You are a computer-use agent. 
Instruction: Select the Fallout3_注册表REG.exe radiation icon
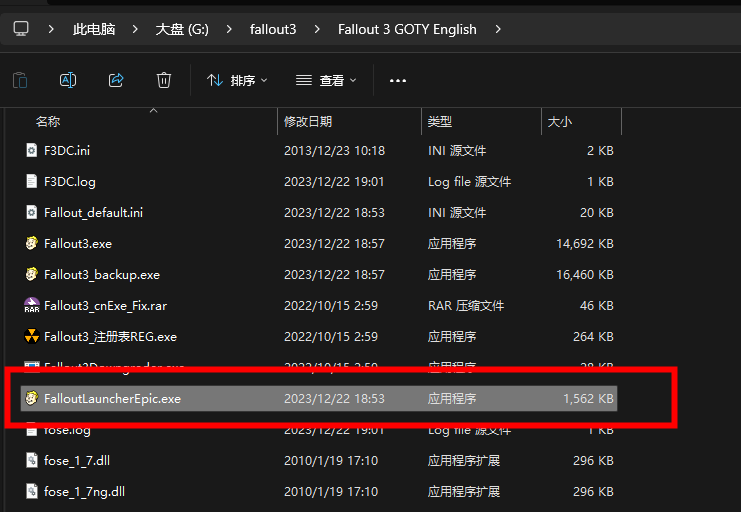click(32, 336)
